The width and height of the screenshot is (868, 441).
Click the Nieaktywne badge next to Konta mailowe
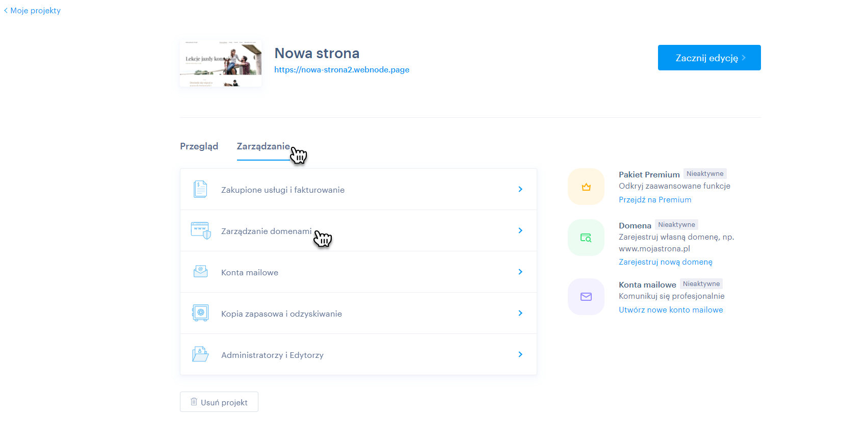(x=701, y=284)
